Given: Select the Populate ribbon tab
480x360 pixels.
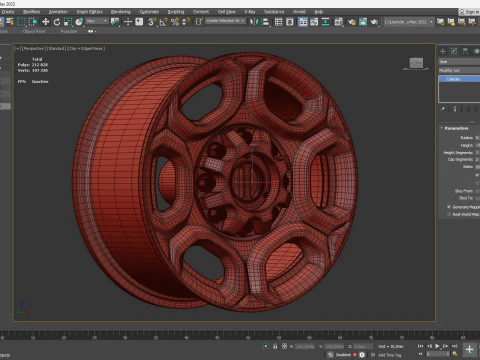Looking at the screenshot, I should [69, 32].
